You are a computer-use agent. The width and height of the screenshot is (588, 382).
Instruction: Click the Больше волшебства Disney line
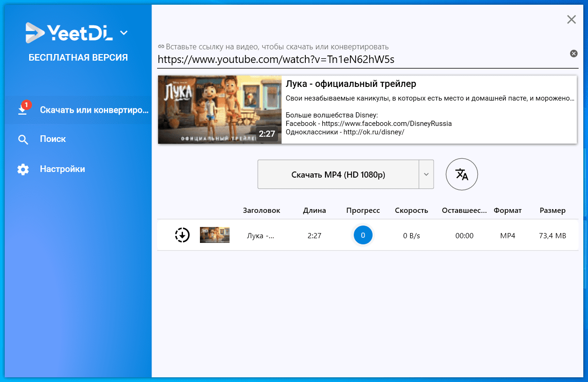coord(332,115)
